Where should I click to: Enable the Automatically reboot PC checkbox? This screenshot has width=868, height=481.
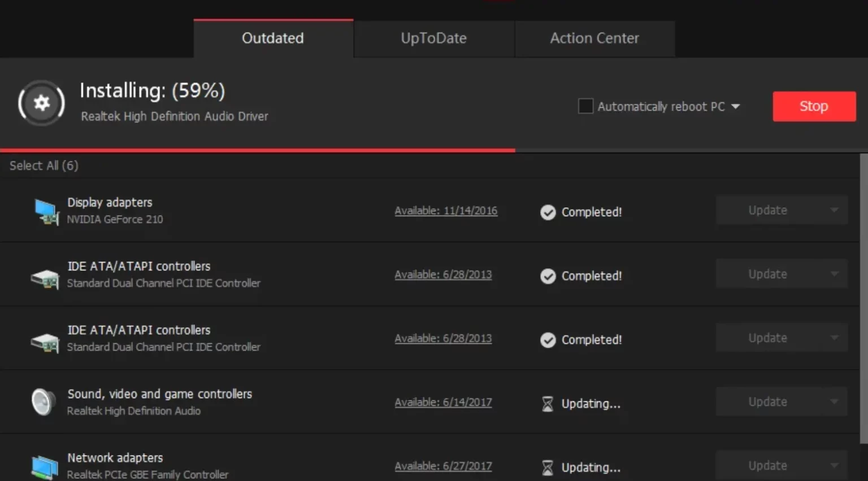[585, 106]
